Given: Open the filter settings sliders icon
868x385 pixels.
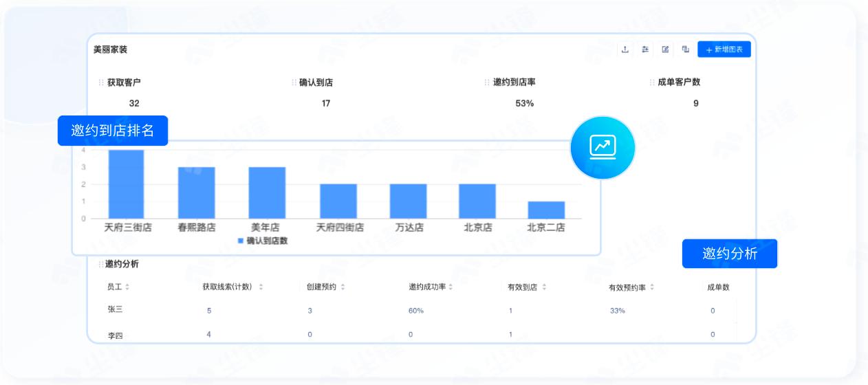Looking at the screenshot, I should (645, 49).
